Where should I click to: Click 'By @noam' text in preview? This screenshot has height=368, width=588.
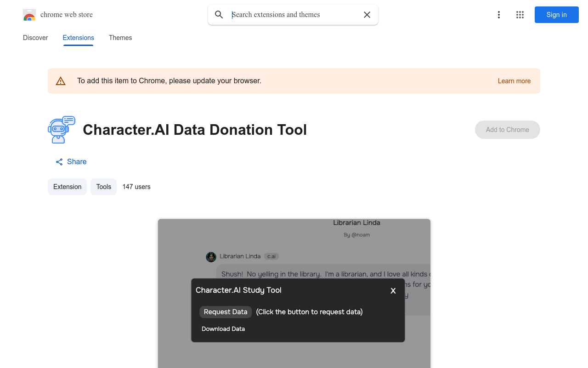357,235
